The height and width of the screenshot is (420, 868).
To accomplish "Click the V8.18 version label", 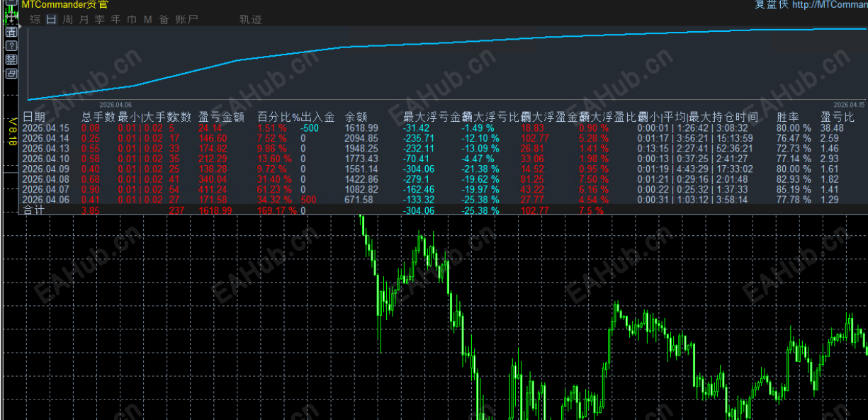I will [x=11, y=132].
